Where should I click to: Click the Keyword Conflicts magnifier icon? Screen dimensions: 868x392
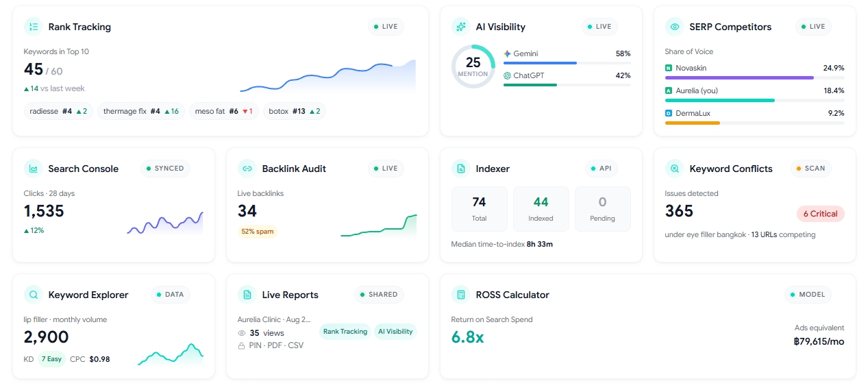674,169
